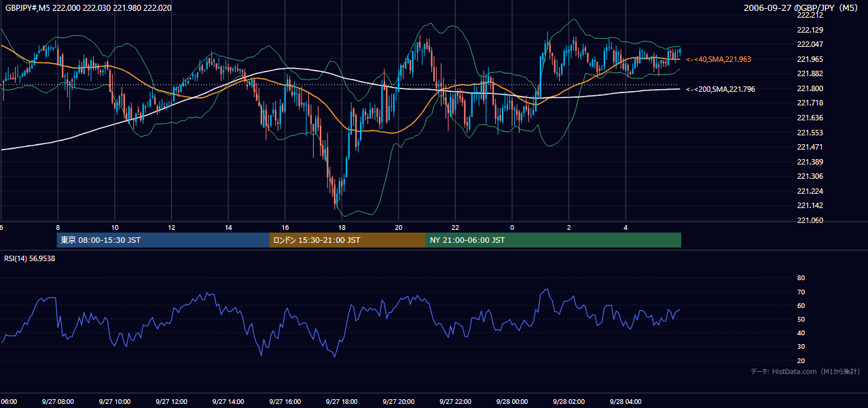Click the 2006-09-27 GBP/JPY (M5) chart title

(801, 7)
